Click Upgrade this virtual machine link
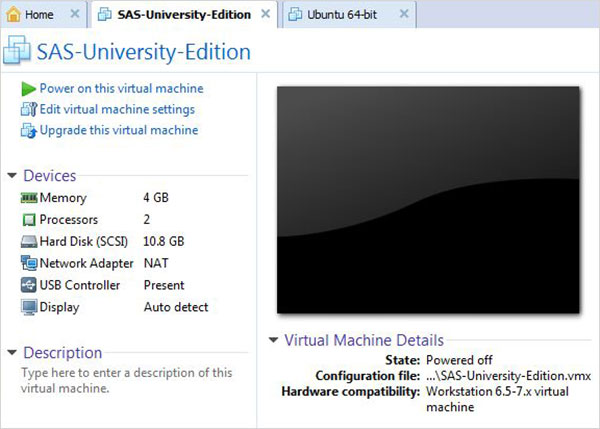This screenshot has width=600, height=429. pyautogui.click(x=119, y=130)
